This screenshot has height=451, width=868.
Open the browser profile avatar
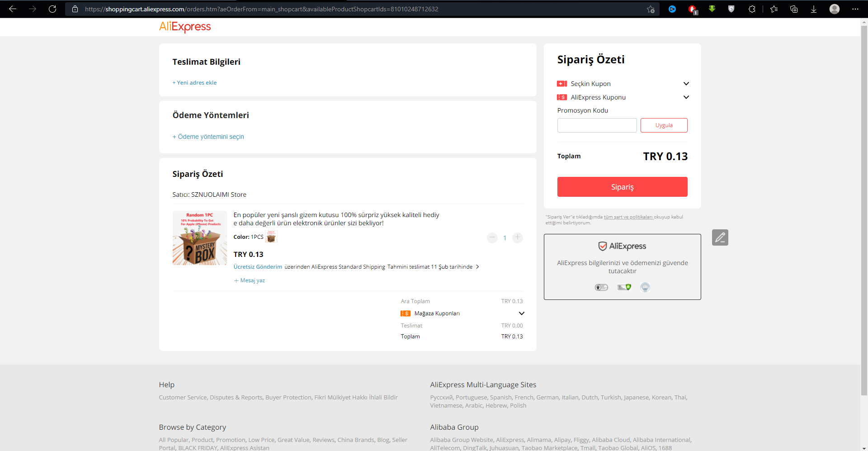click(x=835, y=9)
